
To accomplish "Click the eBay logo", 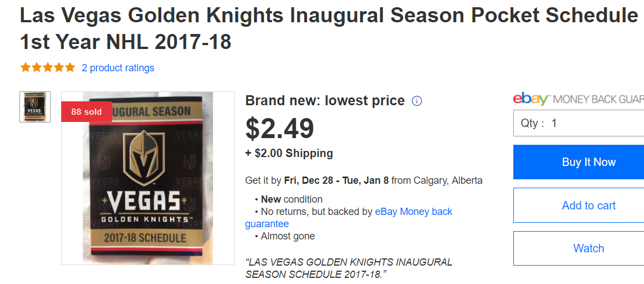I will (531, 99).
